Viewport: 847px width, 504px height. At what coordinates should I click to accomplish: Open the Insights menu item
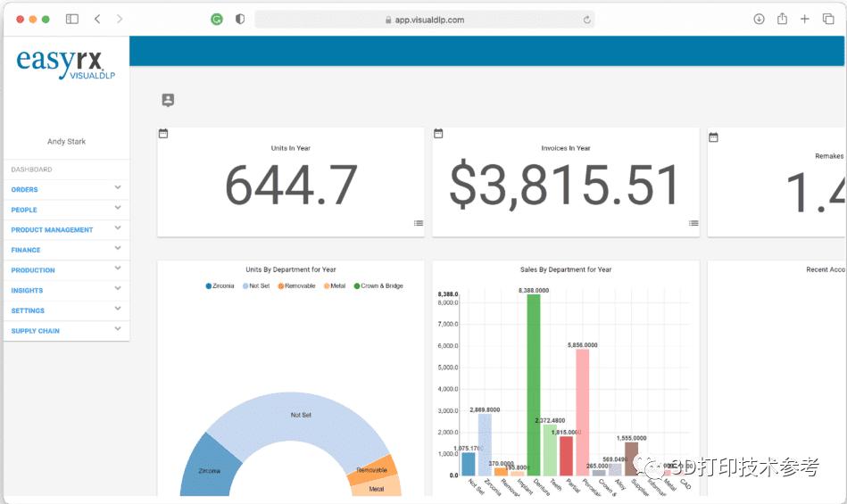point(27,291)
